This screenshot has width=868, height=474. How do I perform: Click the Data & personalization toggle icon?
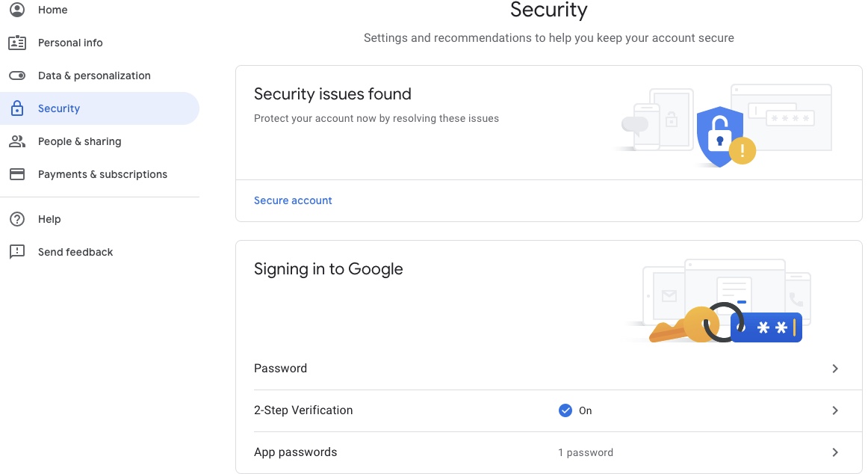(x=16, y=76)
